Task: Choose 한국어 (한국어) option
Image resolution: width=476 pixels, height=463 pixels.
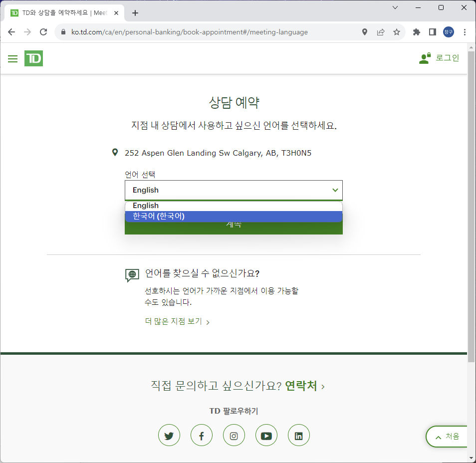Action: coord(234,216)
